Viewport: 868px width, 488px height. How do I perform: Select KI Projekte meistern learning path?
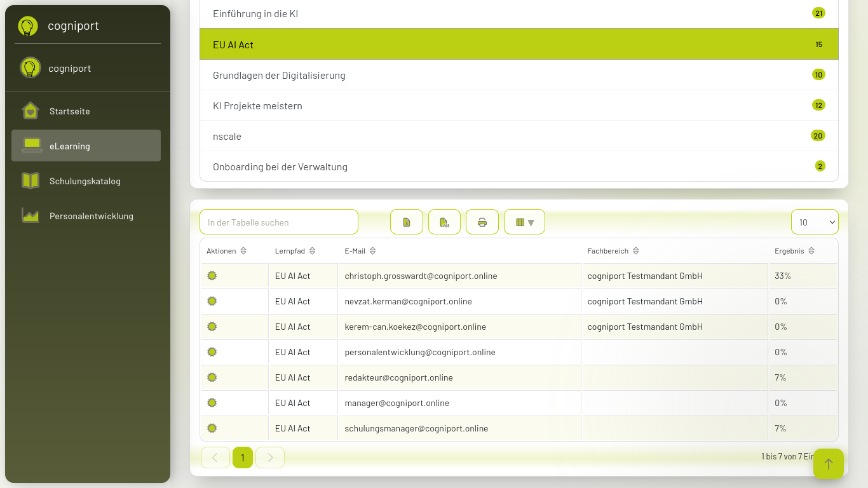tap(519, 105)
